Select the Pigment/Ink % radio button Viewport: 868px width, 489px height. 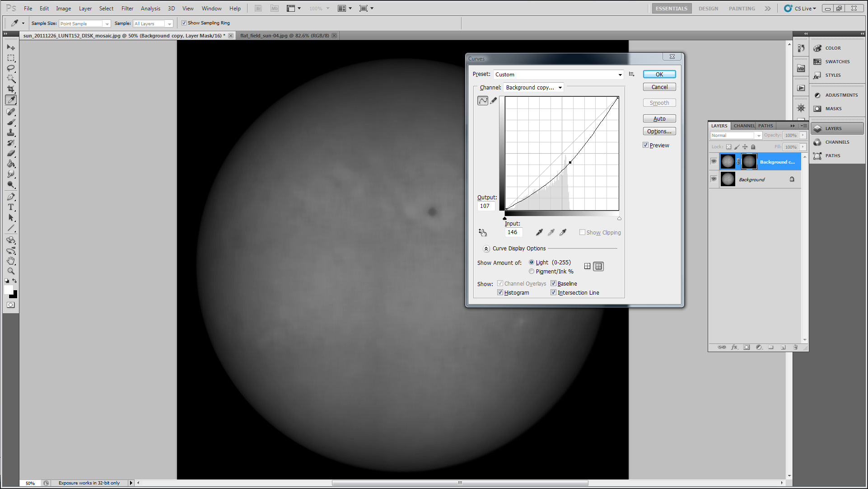[x=532, y=271]
